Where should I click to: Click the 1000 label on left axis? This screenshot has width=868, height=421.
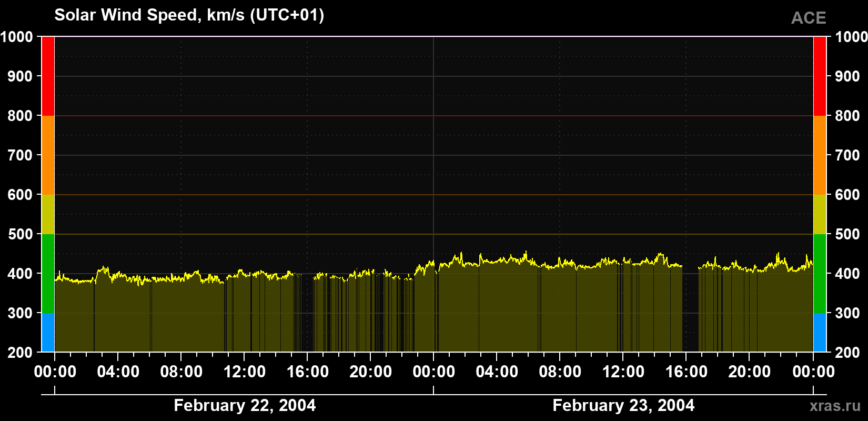point(17,37)
